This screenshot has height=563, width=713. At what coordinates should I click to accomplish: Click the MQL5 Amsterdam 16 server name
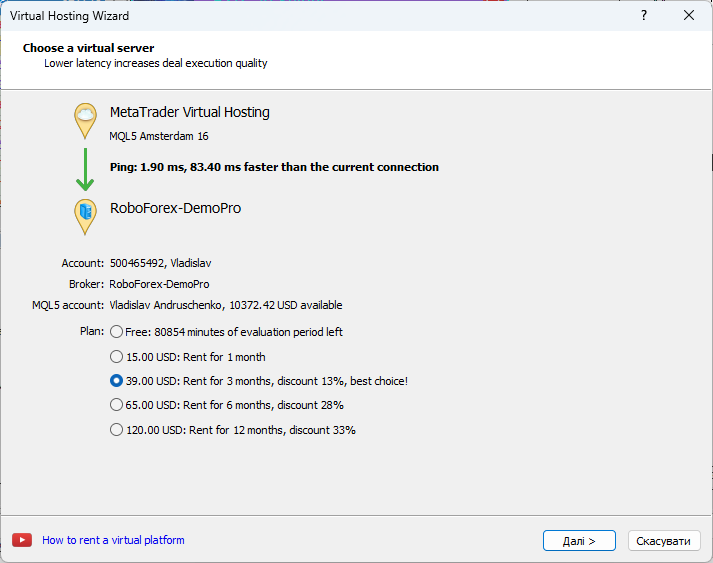point(159,136)
